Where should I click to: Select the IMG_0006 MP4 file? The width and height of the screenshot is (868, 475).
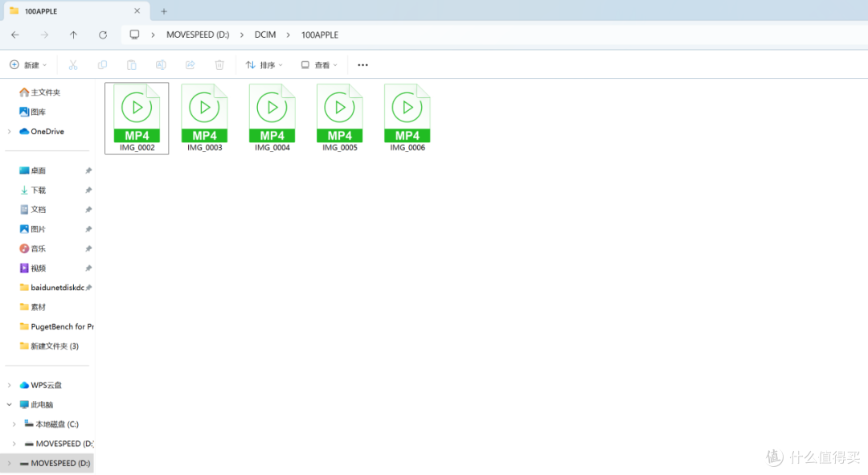click(x=407, y=118)
